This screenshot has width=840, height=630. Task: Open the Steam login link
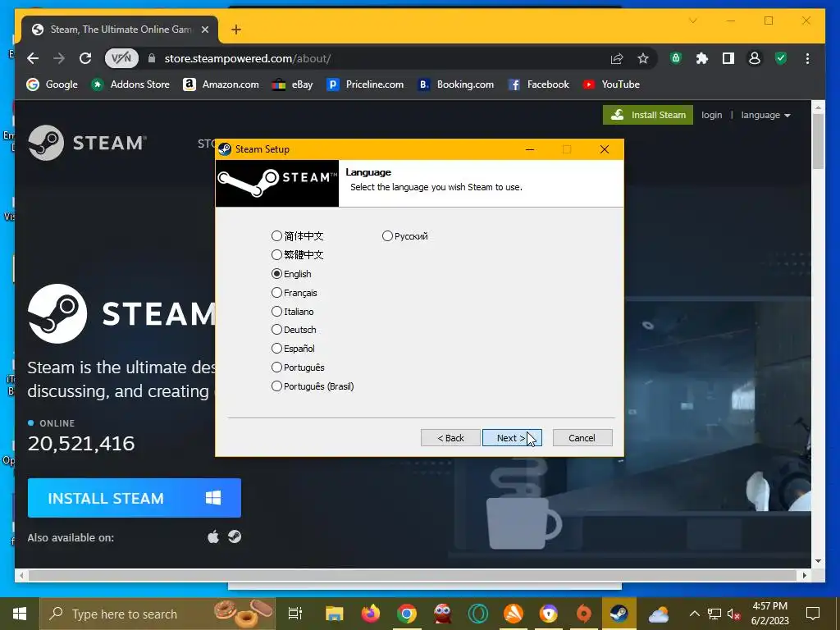point(711,115)
